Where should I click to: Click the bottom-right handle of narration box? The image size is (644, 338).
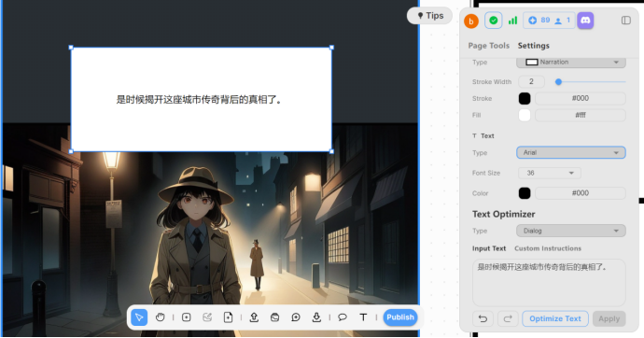[332, 151]
